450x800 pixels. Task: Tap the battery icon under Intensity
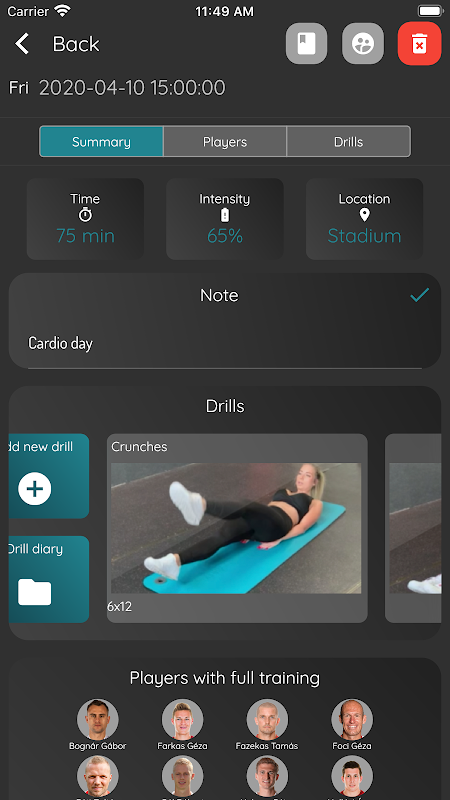pos(225,216)
